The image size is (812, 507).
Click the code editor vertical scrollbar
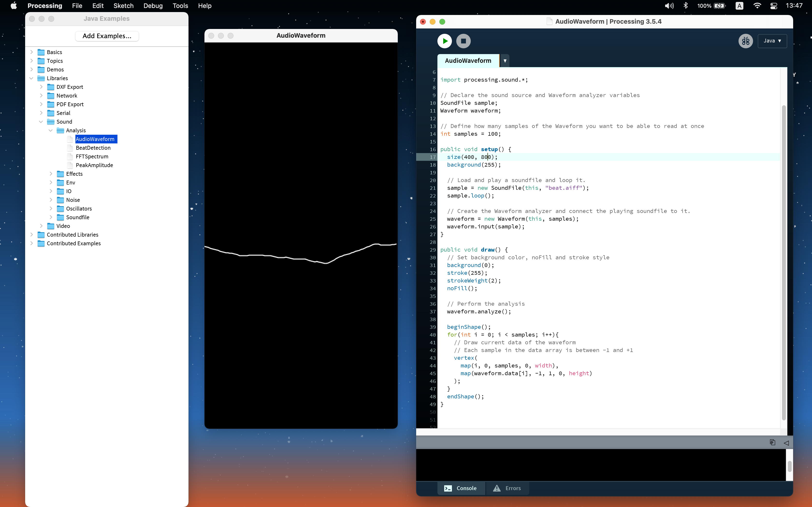tap(784, 261)
